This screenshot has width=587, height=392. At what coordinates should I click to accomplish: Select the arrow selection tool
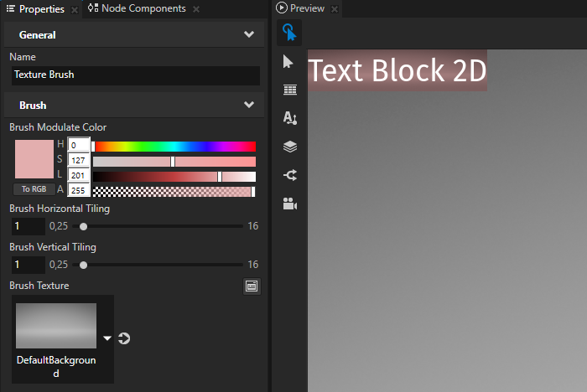point(289,61)
